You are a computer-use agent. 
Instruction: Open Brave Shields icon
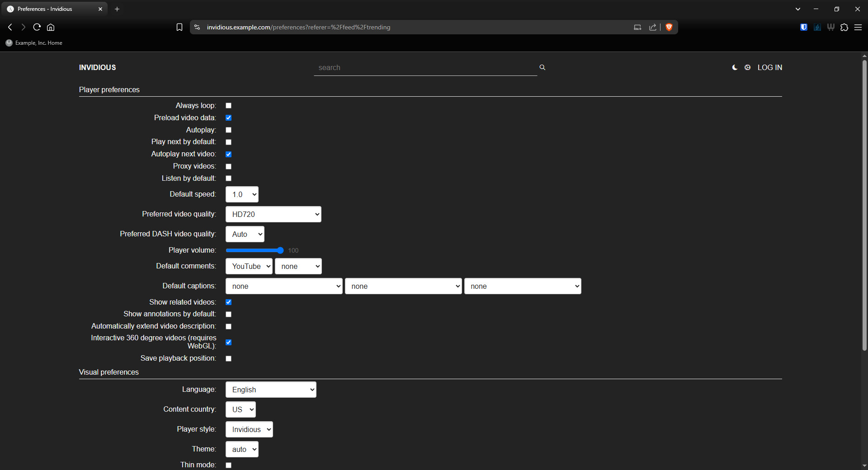669,27
